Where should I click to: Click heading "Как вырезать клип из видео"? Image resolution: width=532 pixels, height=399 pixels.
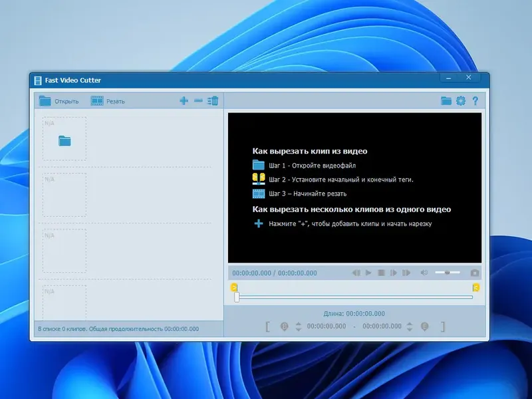tap(310, 152)
